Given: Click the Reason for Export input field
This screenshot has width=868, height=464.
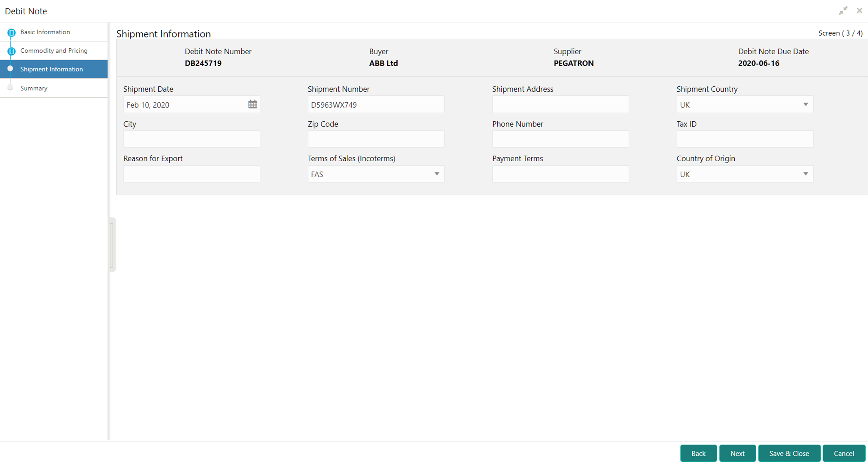Looking at the screenshot, I should tap(192, 174).
